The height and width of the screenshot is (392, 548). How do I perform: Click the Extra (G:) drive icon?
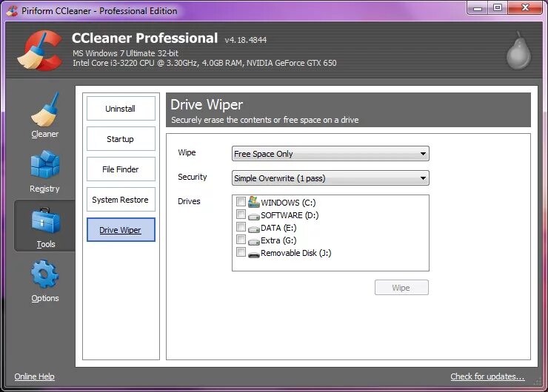point(254,242)
